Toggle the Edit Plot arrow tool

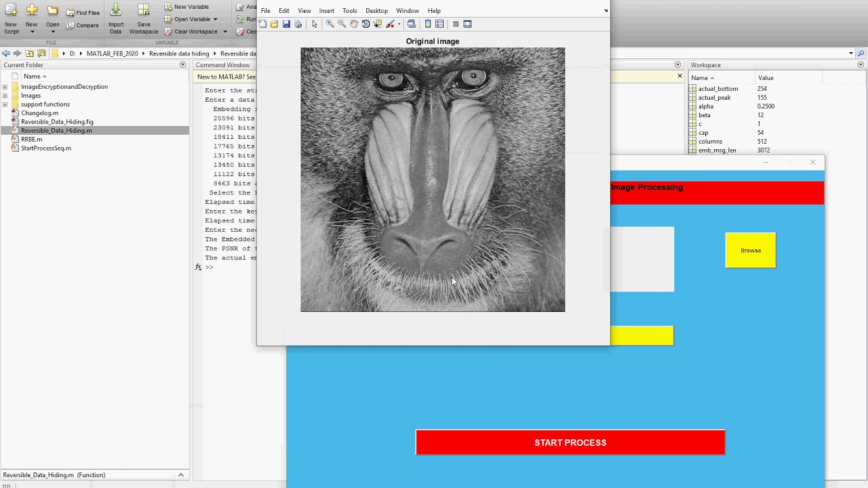(315, 24)
